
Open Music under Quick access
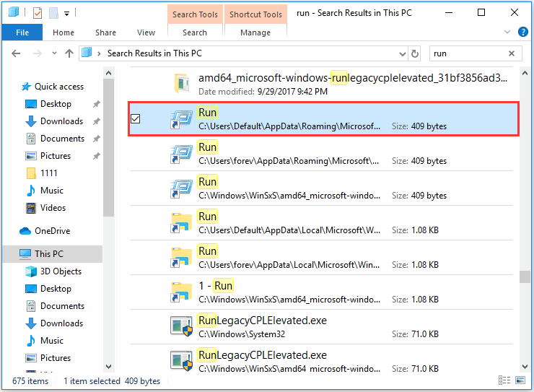click(x=45, y=191)
